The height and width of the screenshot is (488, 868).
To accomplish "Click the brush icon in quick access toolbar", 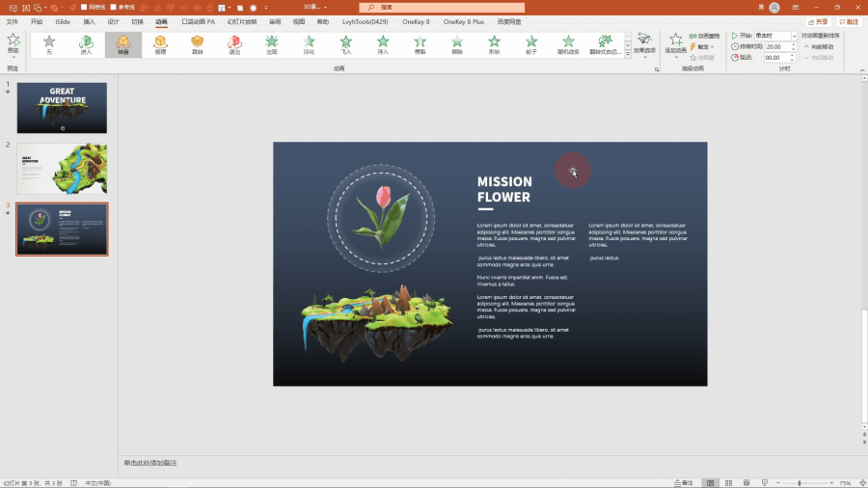I will tap(72, 8).
